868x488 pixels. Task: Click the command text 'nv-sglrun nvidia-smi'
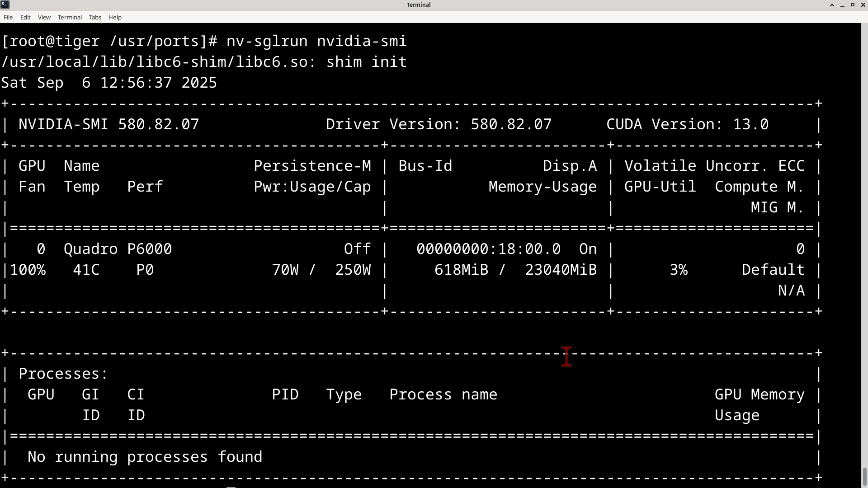(x=316, y=41)
